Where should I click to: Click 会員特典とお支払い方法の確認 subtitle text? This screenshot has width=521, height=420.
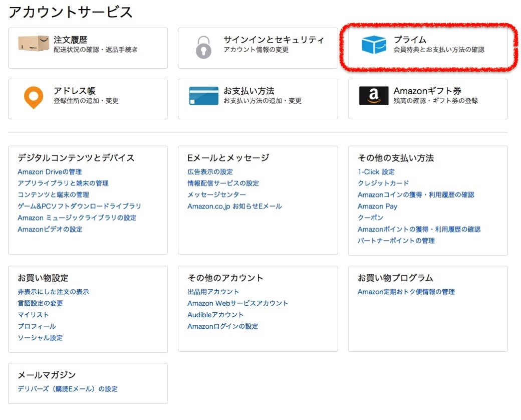click(439, 50)
